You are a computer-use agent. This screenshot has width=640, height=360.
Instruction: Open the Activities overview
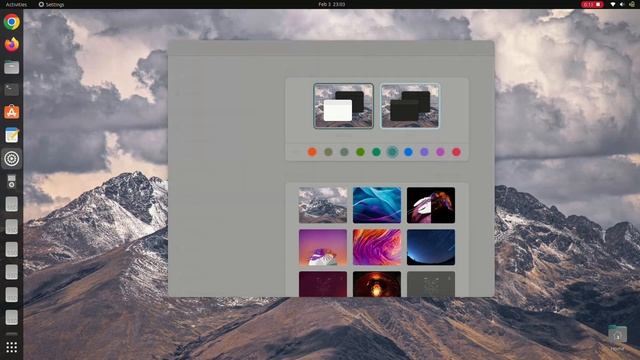click(x=16, y=4)
